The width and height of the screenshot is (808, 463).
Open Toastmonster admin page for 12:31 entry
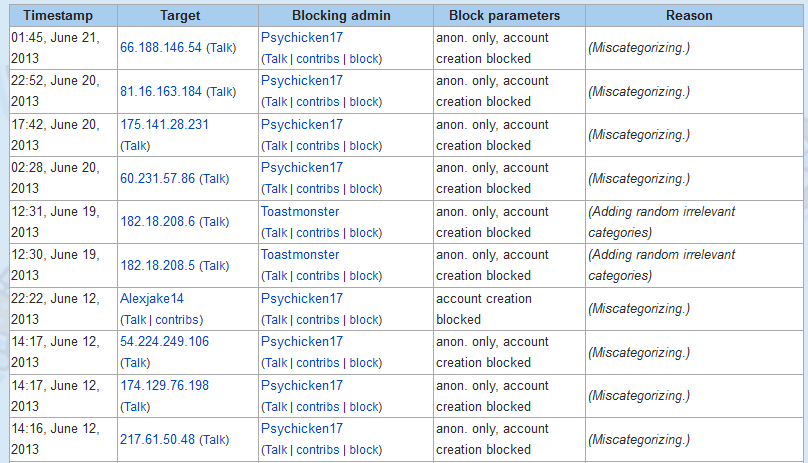[299, 212]
